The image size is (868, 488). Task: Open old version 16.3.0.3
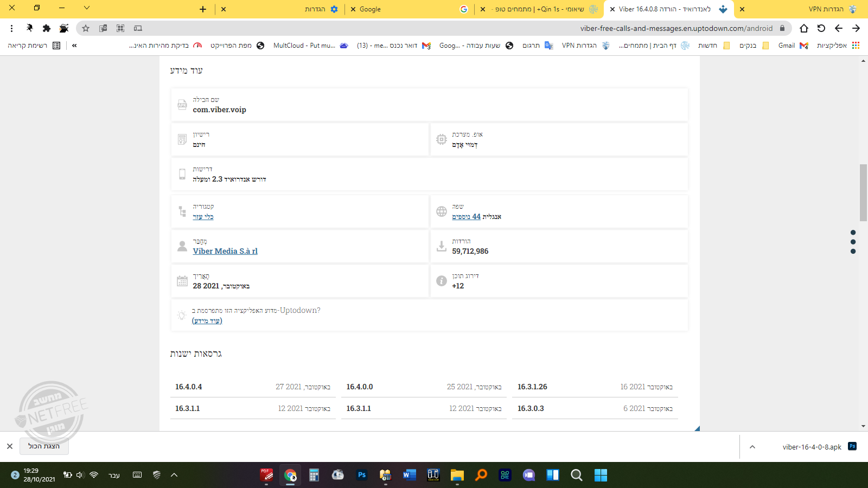coord(531,408)
